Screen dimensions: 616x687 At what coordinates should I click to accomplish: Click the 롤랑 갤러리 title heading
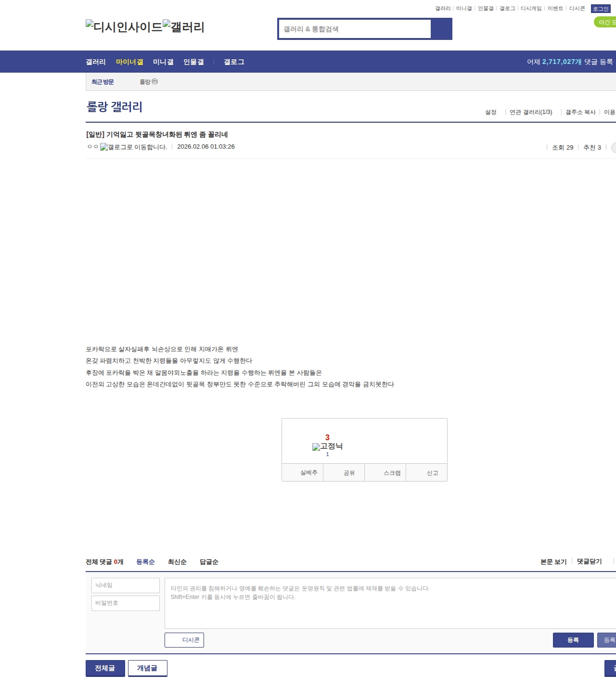point(115,107)
